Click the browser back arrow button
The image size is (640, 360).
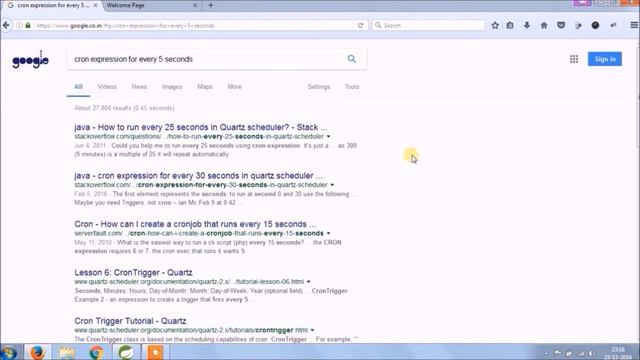coord(6,25)
